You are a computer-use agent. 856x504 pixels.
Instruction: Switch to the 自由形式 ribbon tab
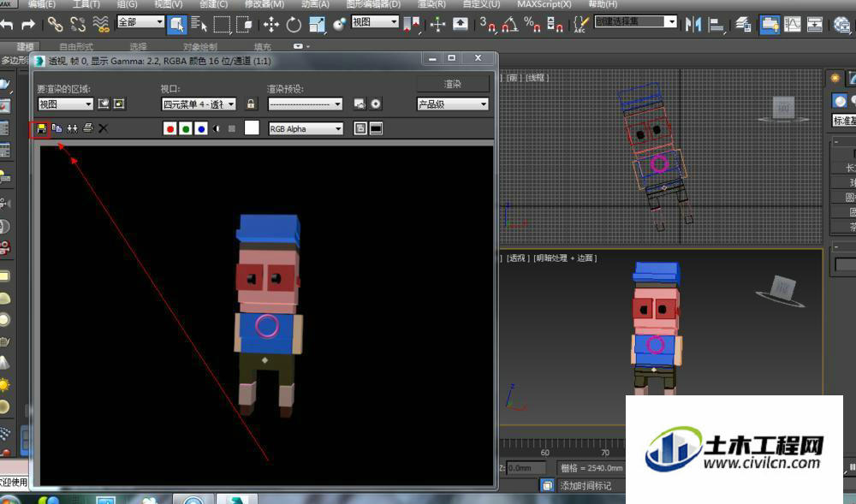click(76, 47)
